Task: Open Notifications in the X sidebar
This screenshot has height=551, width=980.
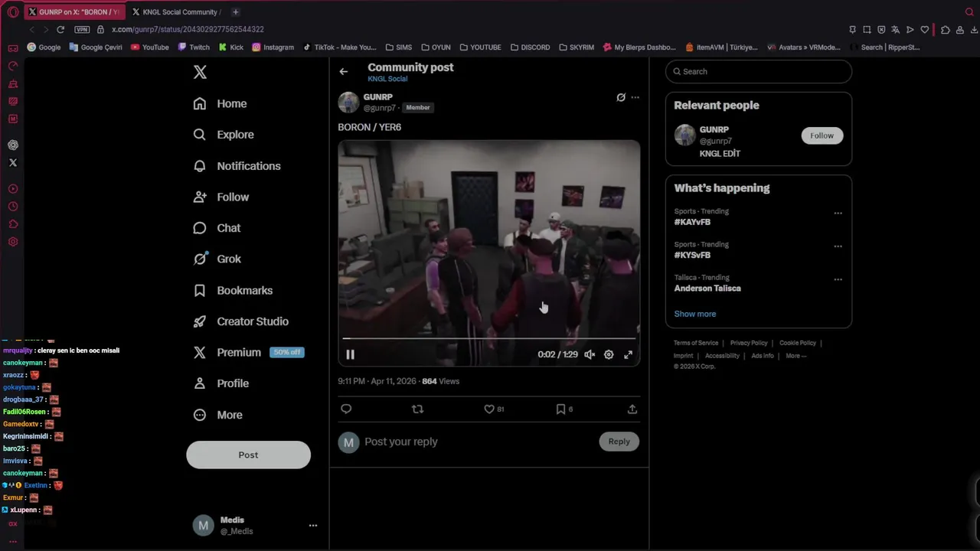Action: click(237, 166)
